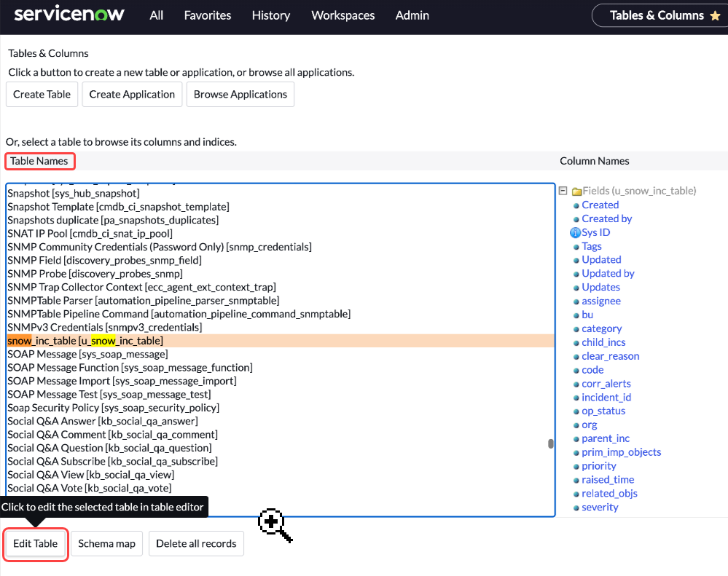Open the Updated column
The width and height of the screenshot is (728, 576).
(x=601, y=260)
